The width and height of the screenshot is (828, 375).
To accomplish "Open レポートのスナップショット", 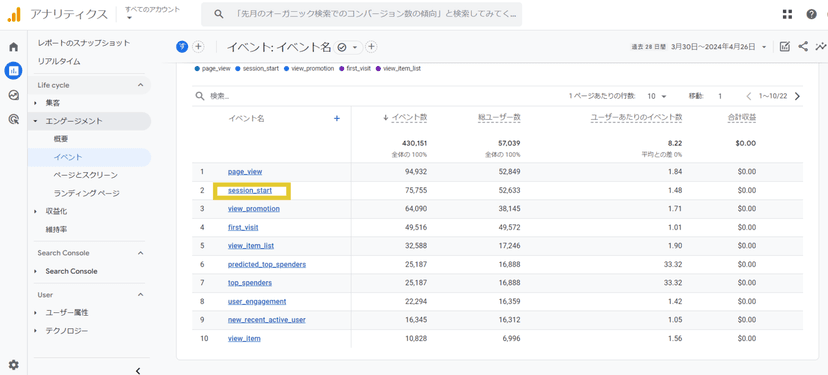I will [x=83, y=43].
